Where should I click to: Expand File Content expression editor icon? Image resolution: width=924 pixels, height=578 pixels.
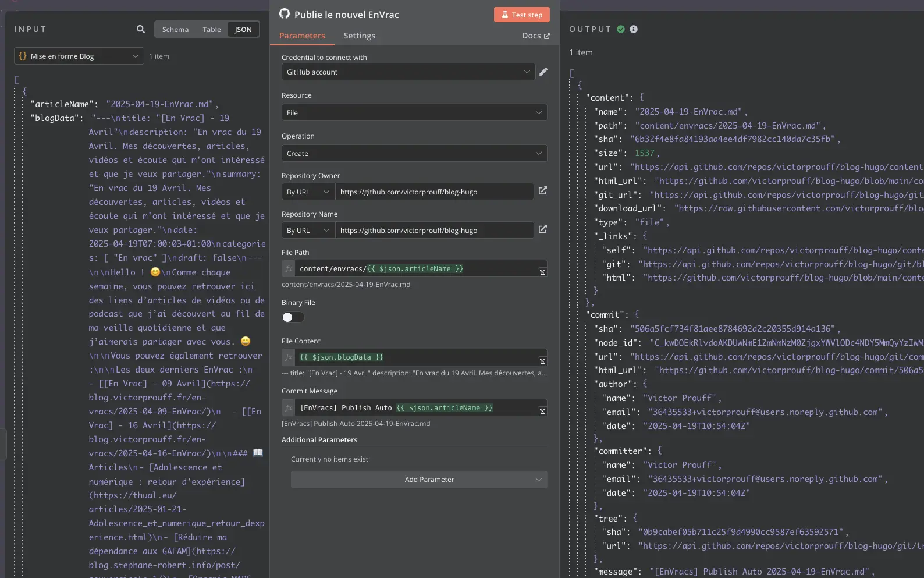click(542, 361)
